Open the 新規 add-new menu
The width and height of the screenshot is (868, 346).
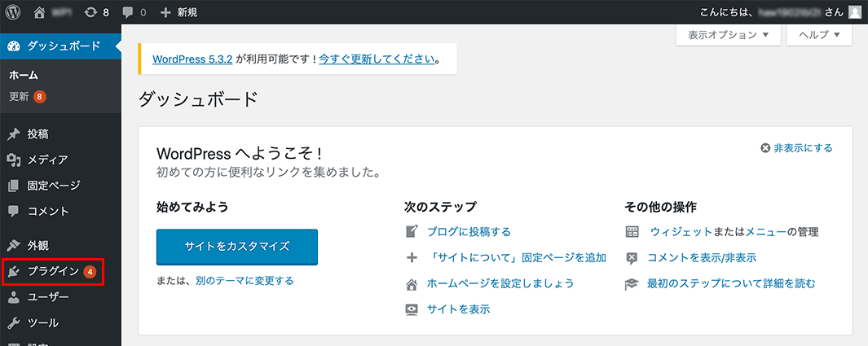(x=179, y=12)
